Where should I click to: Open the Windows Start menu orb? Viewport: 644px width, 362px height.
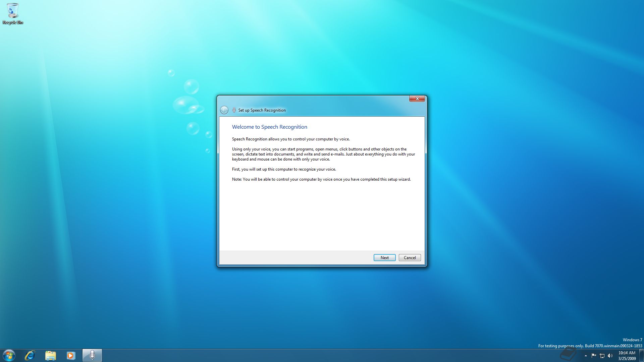[9, 355]
